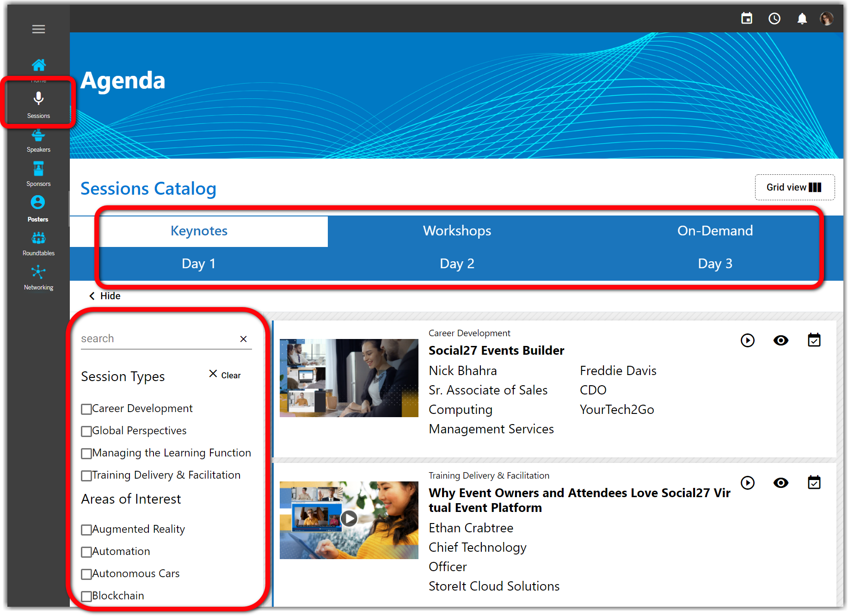Open the user profile avatar menu
Screen dimensions: 848x616
point(826,18)
